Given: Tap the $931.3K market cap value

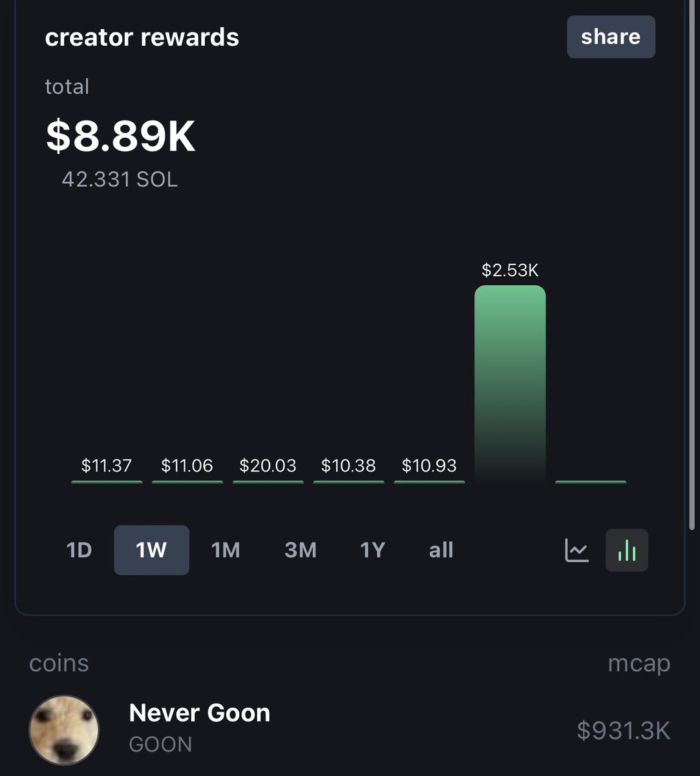Looking at the screenshot, I should coord(624,731).
